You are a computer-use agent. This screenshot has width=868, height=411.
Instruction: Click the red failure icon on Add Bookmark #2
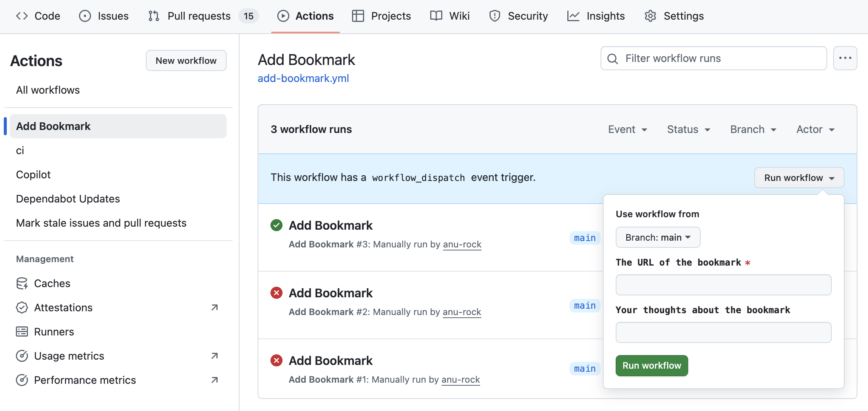coord(276,292)
